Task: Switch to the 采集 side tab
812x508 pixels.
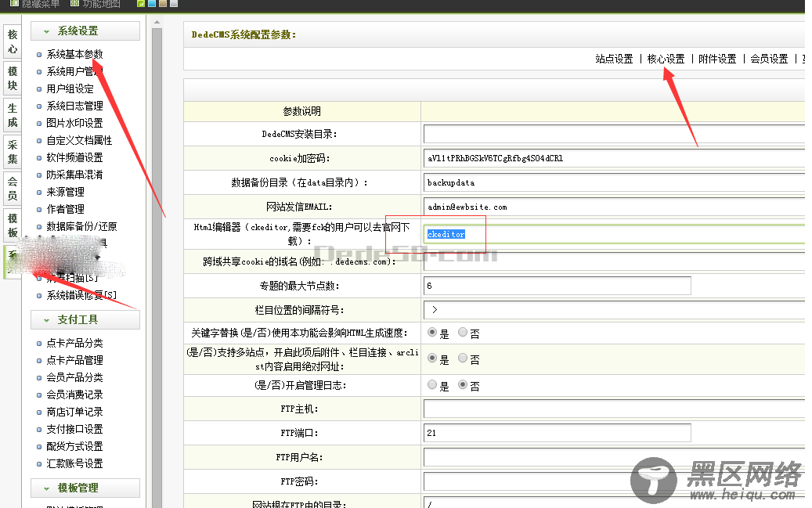Action: click(13, 152)
